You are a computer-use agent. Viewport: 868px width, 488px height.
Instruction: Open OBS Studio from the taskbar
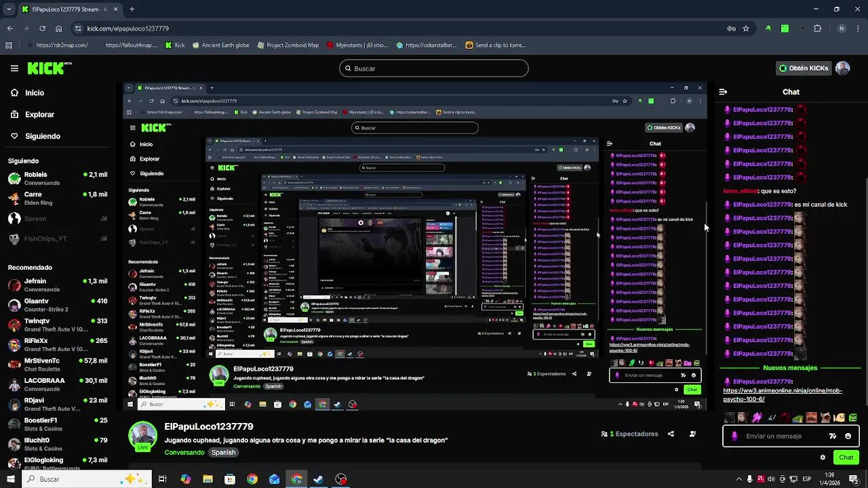point(341,479)
